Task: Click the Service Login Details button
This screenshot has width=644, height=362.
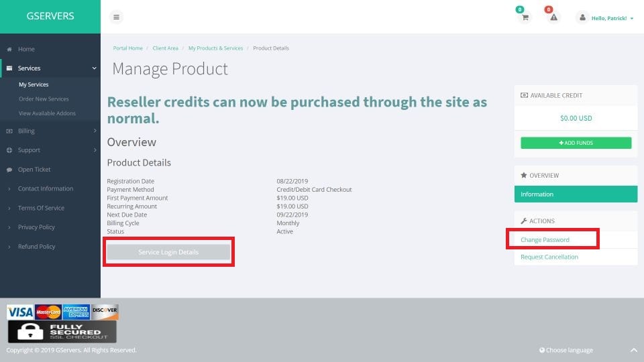Action: coord(168,252)
